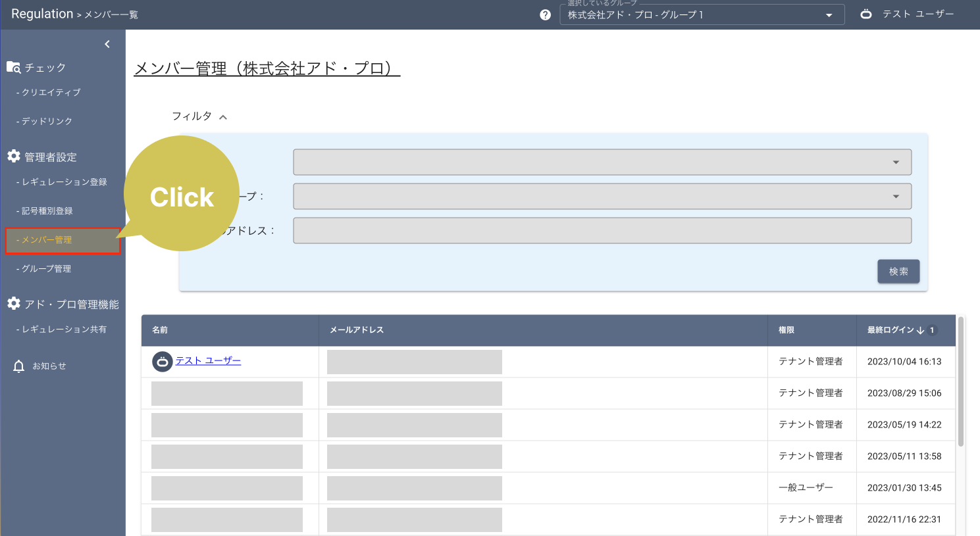980x536 pixels.
Task: Click the help question mark icon in header
Action: click(544, 14)
